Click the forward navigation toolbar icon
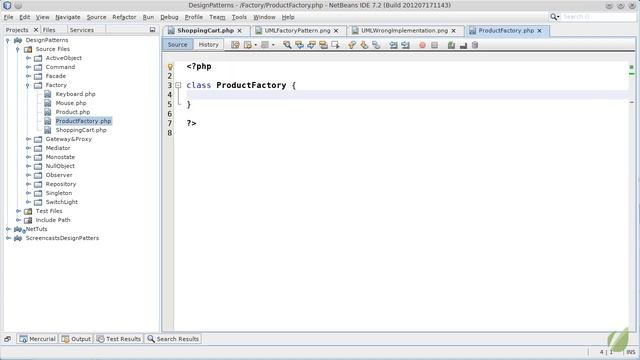This screenshot has height=360, width=640. point(265,45)
